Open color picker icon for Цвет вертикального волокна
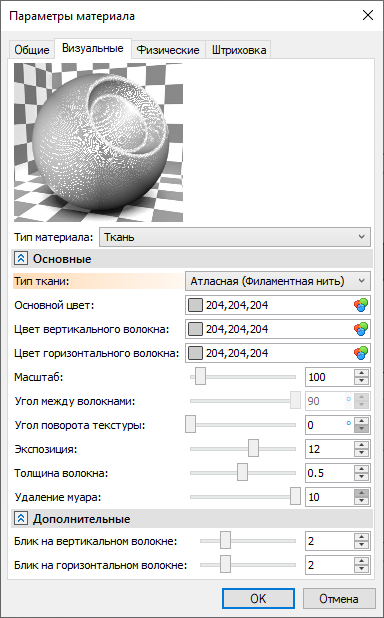The image size is (384, 618). (361, 329)
